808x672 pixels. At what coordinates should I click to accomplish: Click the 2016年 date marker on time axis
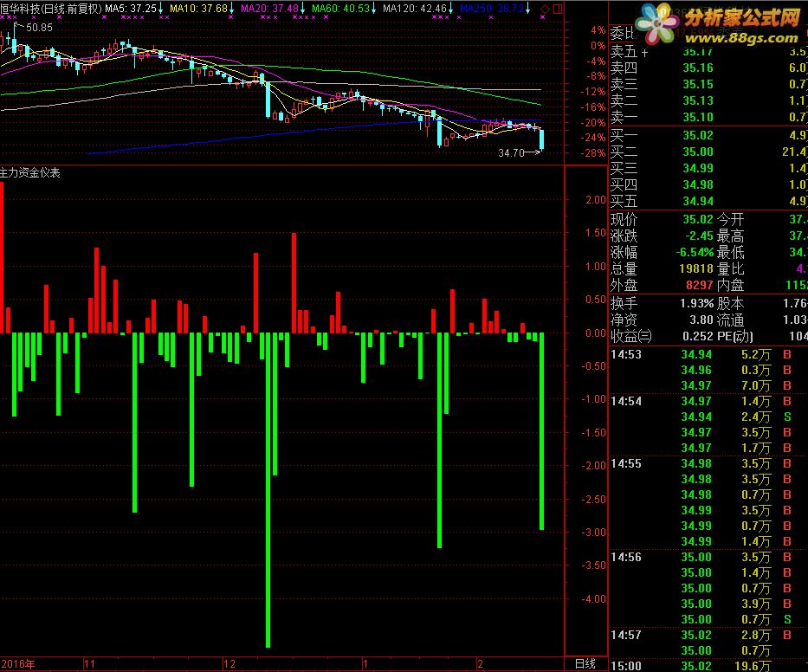click(x=18, y=663)
